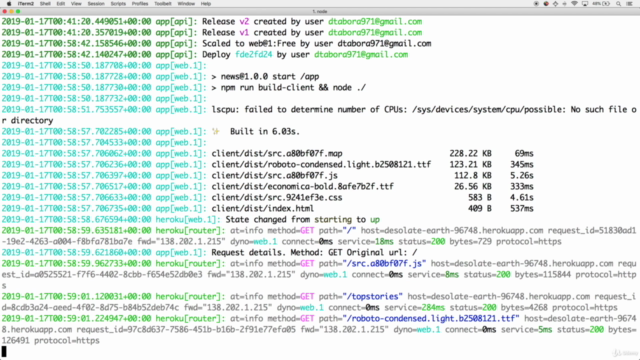This screenshot has height=360, width=640.
Task: Click the '228.22 KB' size value
Action: [x=470, y=153]
